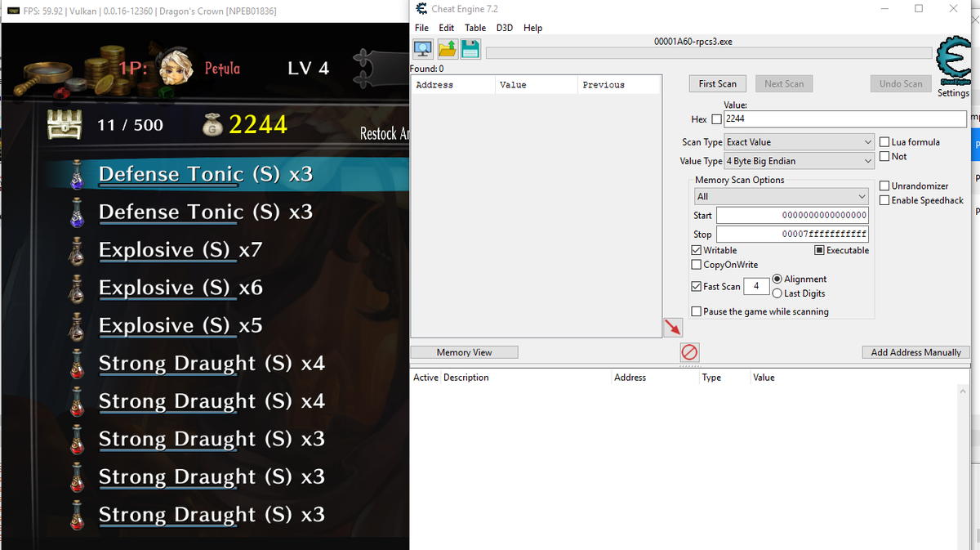Image resolution: width=980 pixels, height=550 pixels.
Task: Open the Value Type dropdown
Action: tap(800, 161)
